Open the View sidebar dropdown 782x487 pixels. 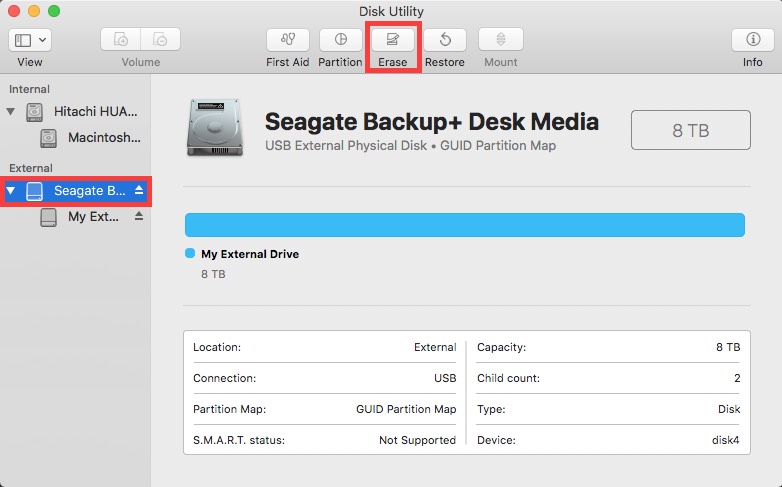point(30,39)
